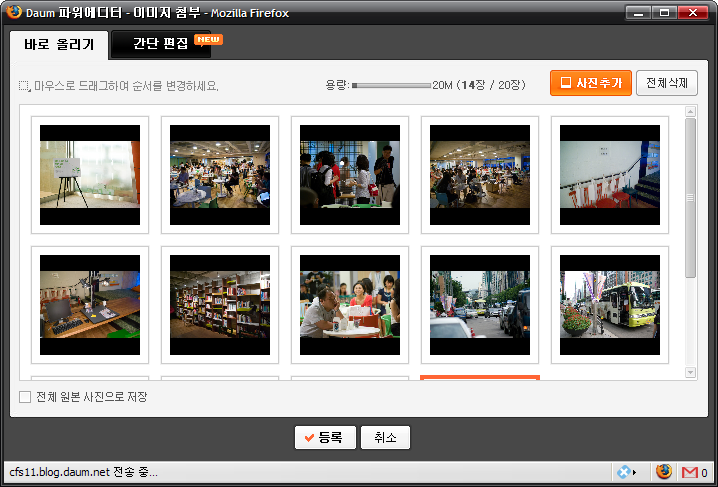718x487 pixels.
Task: Open the 간단 편집 tab
Action: tap(161, 44)
